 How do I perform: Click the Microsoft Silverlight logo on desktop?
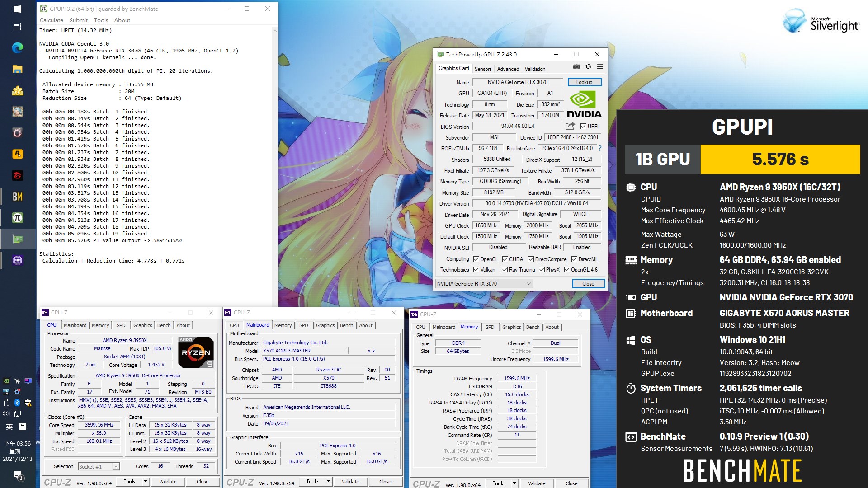(821, 22)
